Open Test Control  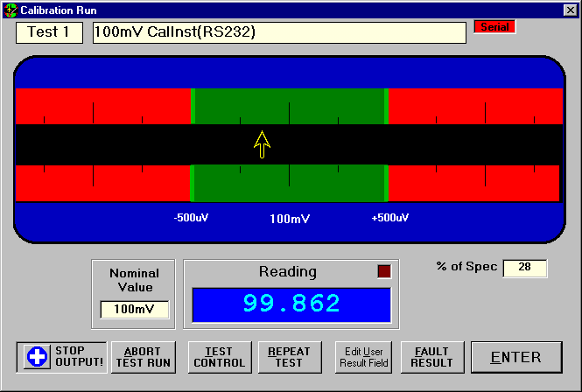pos(213,357)
